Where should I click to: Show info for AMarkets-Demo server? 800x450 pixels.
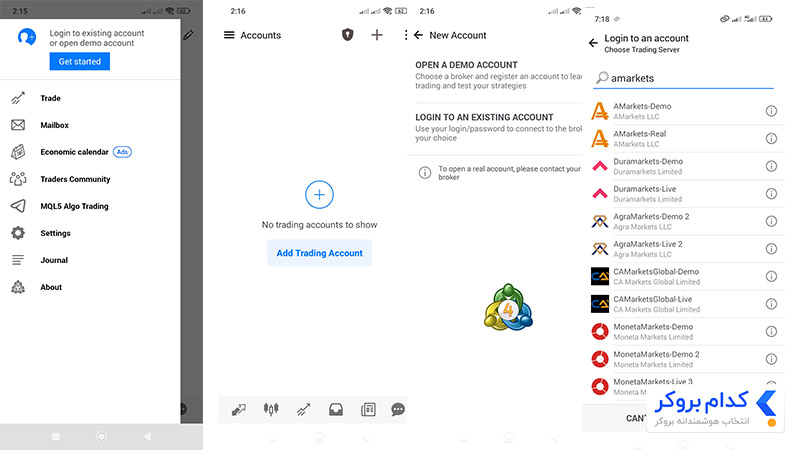[x=771, y=111]
